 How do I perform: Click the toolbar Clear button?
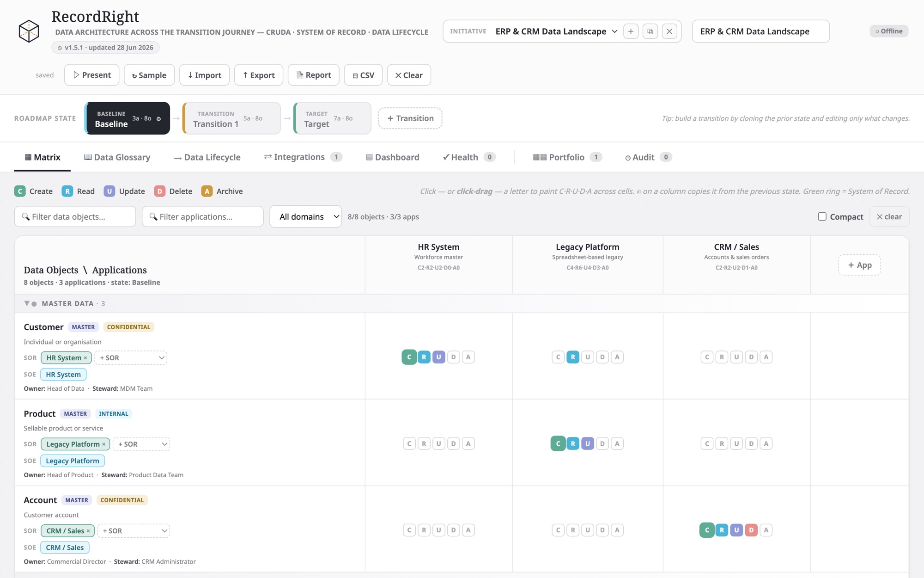tap(409, 75)
